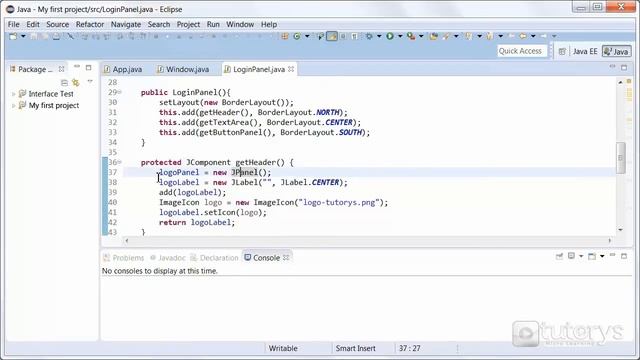Close the Console view tab

pos(286,258)
